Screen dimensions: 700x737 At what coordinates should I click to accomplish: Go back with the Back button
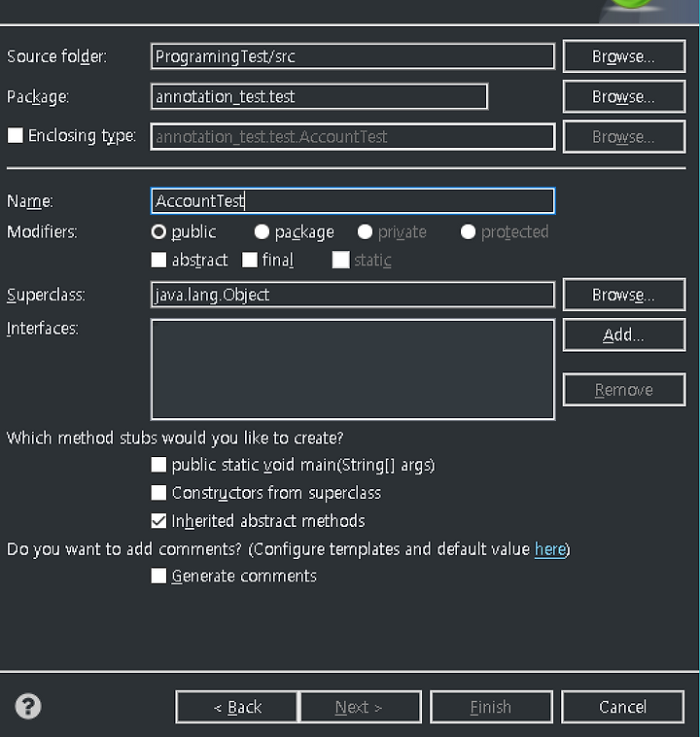[x=237, y=707]
